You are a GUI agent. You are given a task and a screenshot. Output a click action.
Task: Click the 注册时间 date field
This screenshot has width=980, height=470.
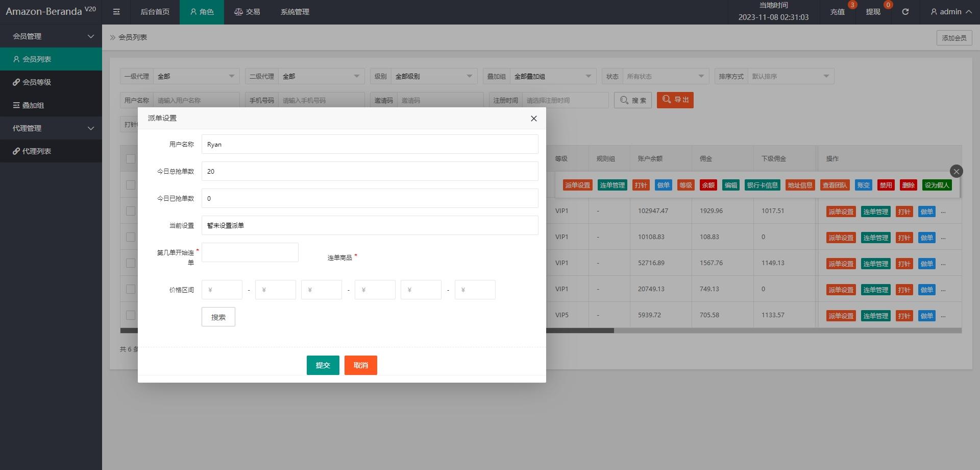coord(565,100)
